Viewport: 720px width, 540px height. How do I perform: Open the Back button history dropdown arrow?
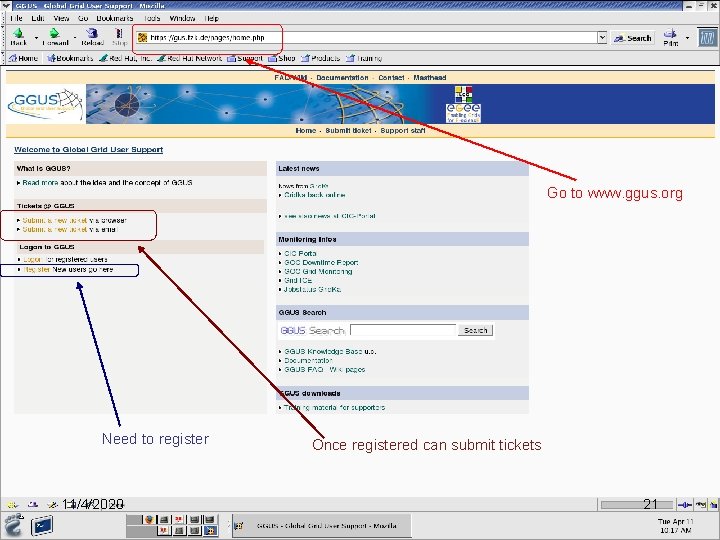pos(36,38)
